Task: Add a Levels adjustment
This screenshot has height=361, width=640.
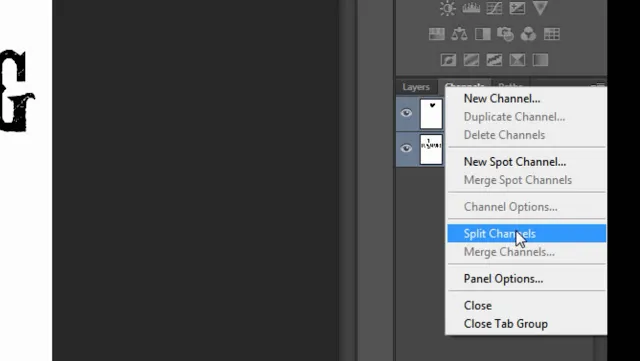Action: 471,8
